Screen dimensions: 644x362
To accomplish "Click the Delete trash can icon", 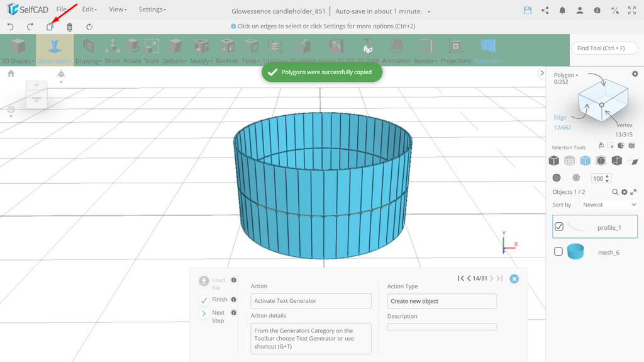I will pyautogui.click(x=69, y=26).
